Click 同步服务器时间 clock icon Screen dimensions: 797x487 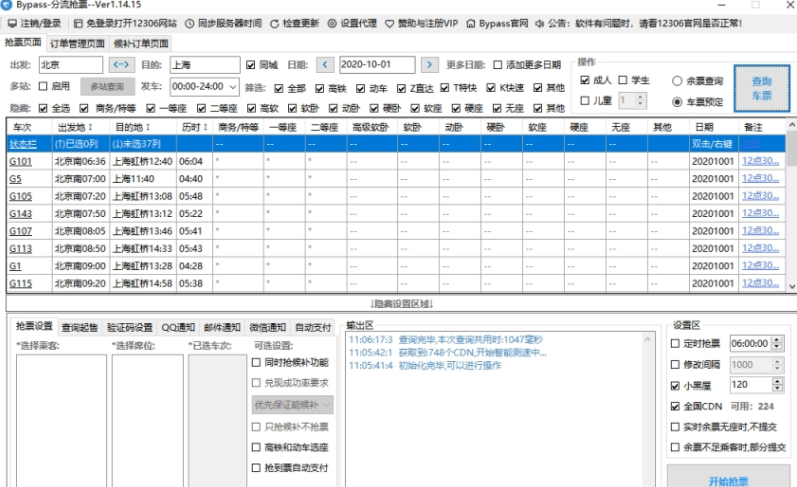(x=189, y=23)
